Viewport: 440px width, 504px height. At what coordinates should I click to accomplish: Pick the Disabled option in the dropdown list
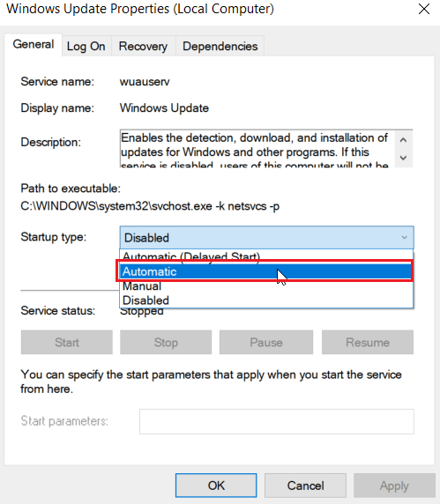[x=266, y=300]
